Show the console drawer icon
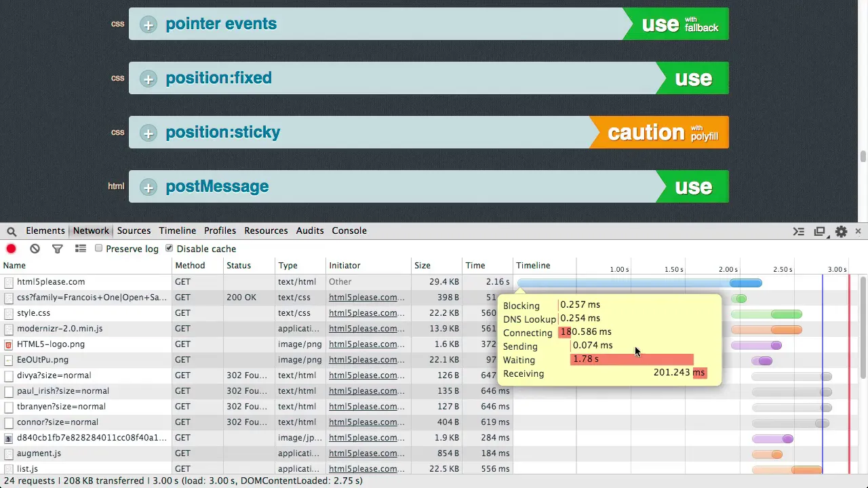Image resolution: width=868 pixels, height=488 pixels. pos(799,231)
